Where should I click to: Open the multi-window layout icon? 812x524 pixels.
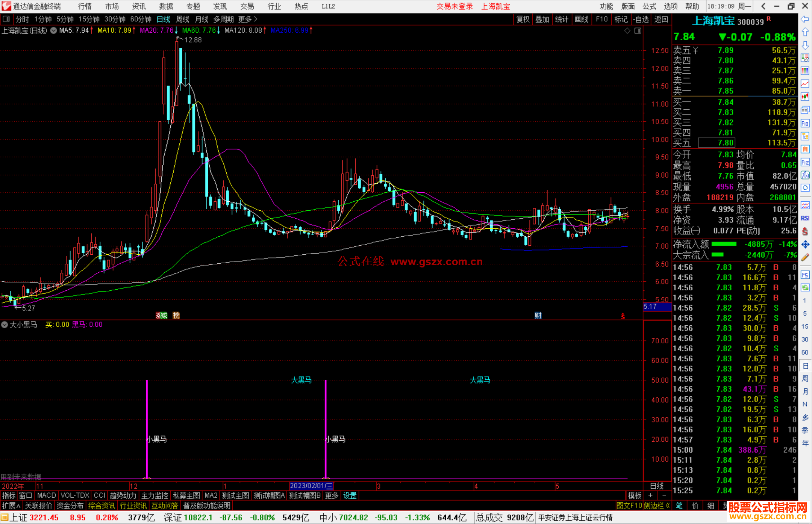pyautogui.click(x=805, y=110)
